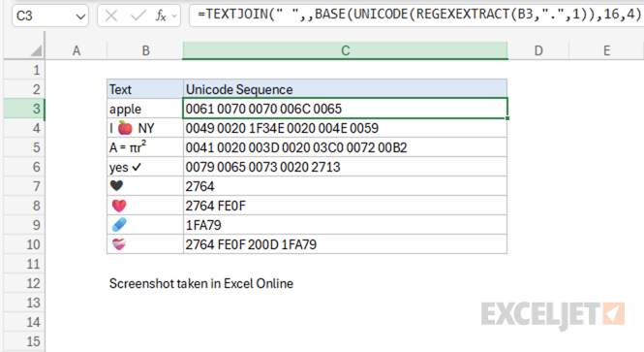Click the 'yes ✓' cell
This screenshot has width=644, height=352.
point(145,167)
